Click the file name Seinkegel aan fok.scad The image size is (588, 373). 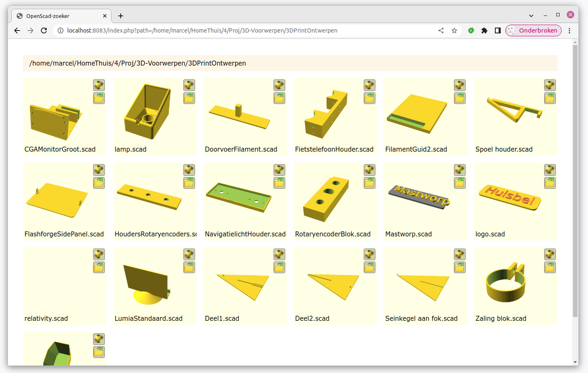[421, 318]
